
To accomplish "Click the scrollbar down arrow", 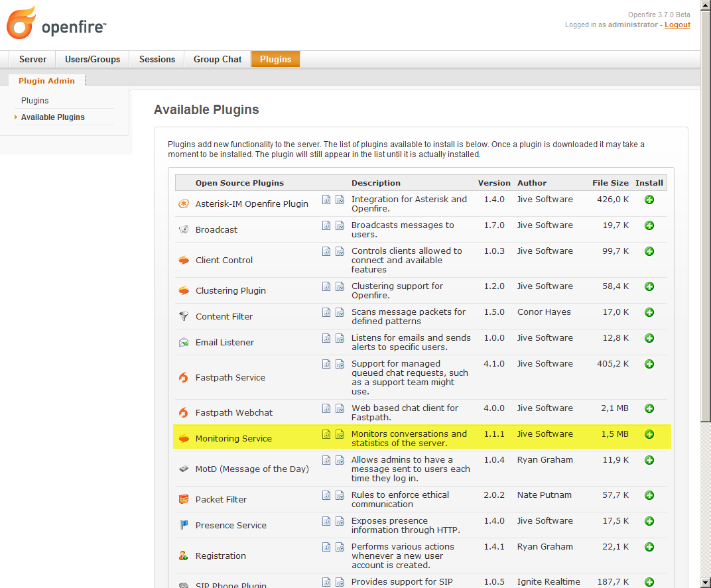I will 706,583.
